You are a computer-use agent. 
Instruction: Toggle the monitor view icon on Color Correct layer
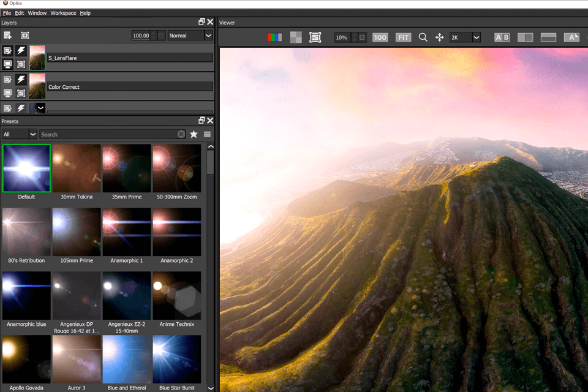click(x=7, y=93)
